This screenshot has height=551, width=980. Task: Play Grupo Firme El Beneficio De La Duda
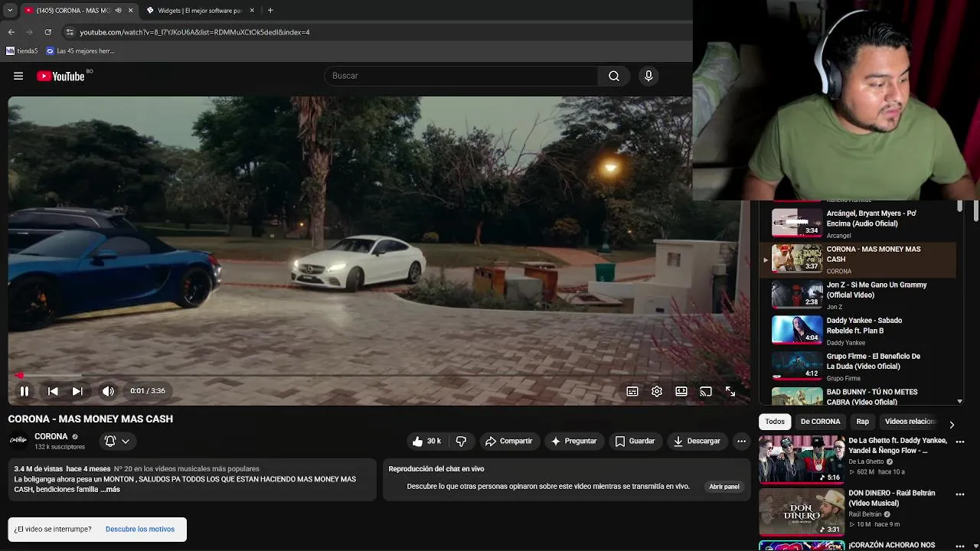point(857,366)
